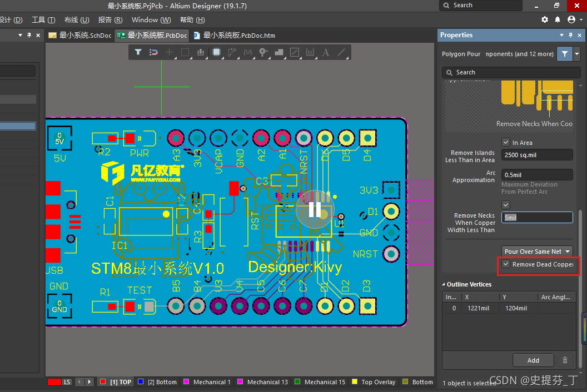Image resolution: width=587 pixels, height=392 pixels.
Task: Select the interactive length tuning tool
Action: tap(248, 52)
